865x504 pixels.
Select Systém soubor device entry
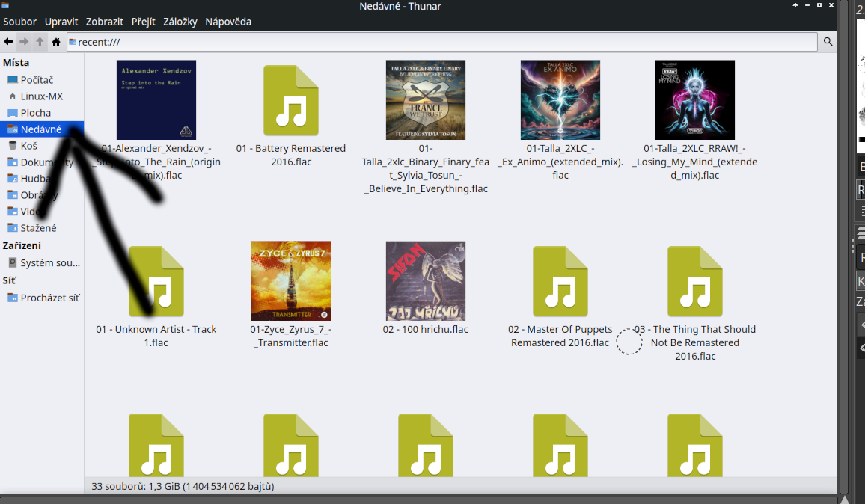click(x=49, y=263)
